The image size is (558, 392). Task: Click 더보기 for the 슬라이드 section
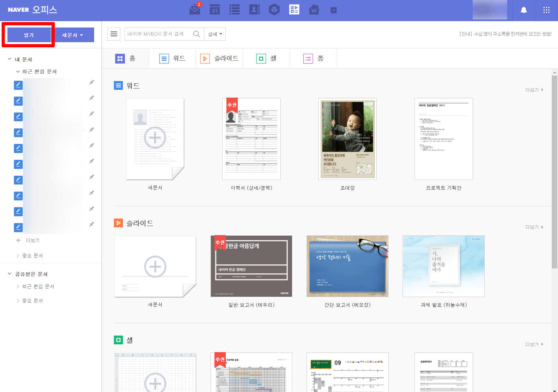[534, 227]
